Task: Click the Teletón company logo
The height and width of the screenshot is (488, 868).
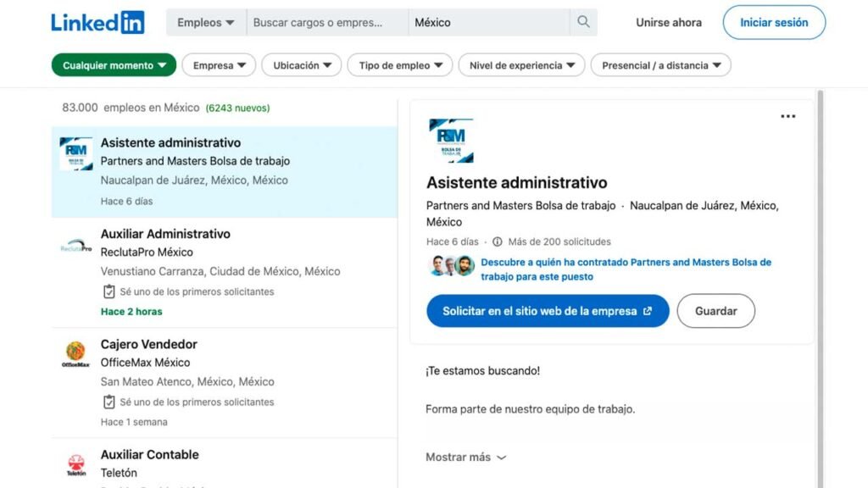Action: [x=75, y=465]
